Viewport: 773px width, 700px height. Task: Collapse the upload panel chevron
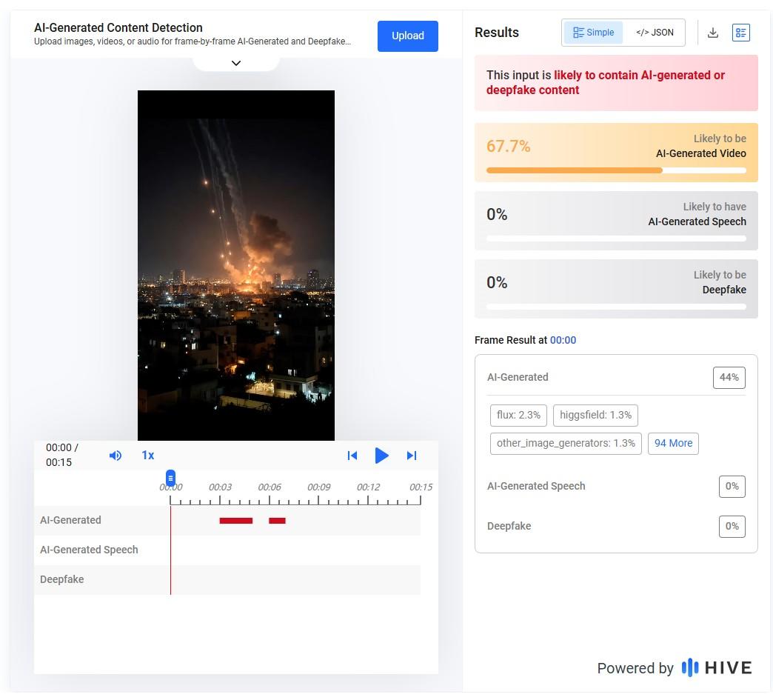236,63
